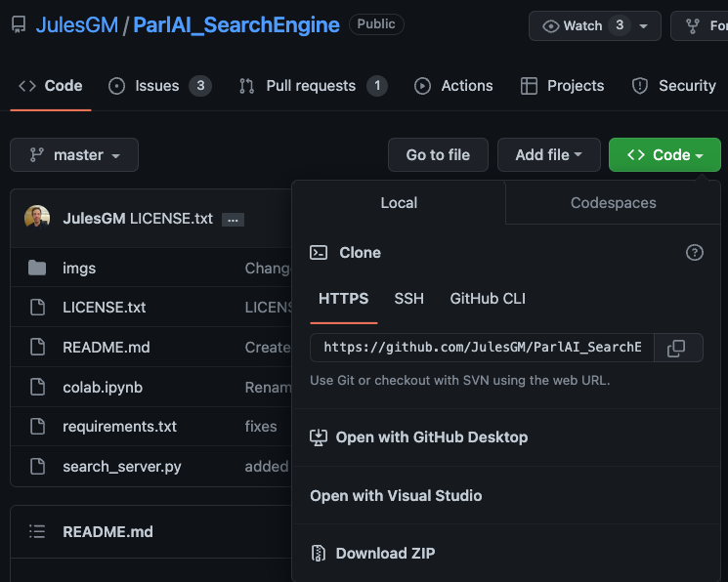The image size is (728, 582).
Task: Open the colab.ipynb file
Action: click(103, 387)
